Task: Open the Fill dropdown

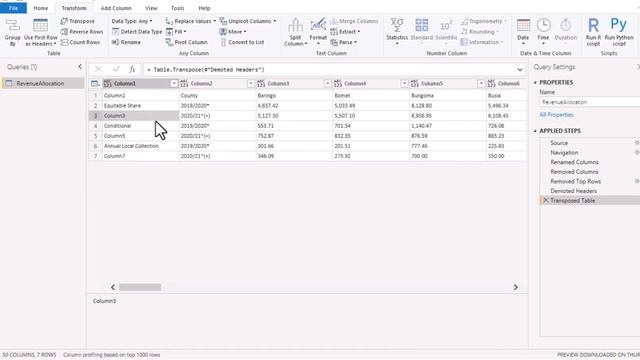Action: click(176, 31)
